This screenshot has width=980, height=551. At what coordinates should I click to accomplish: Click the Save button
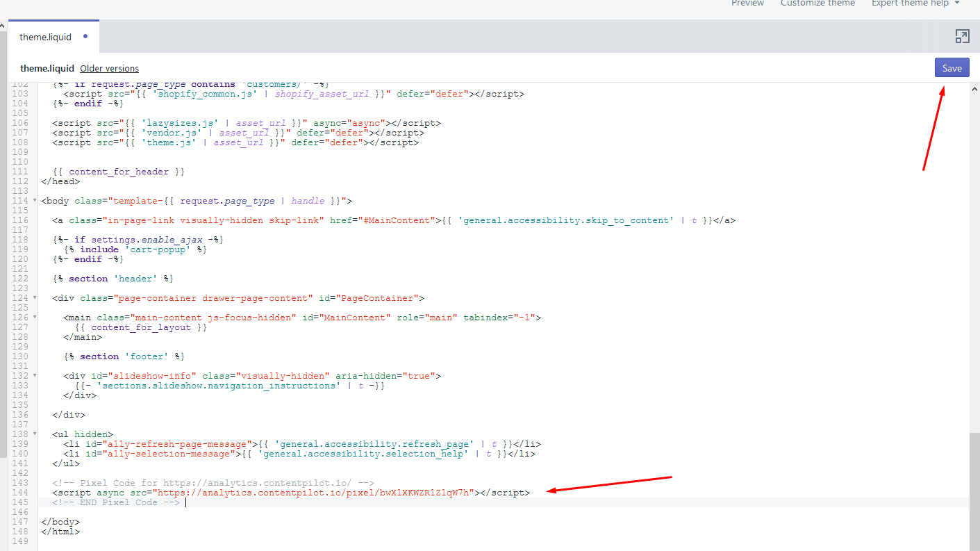click(x=952, y=67)
